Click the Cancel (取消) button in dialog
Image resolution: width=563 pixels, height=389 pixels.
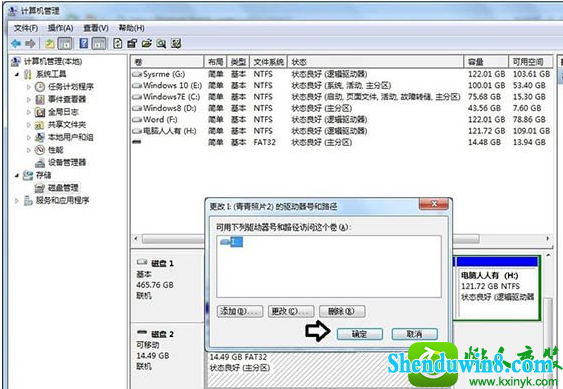(414, 334)
